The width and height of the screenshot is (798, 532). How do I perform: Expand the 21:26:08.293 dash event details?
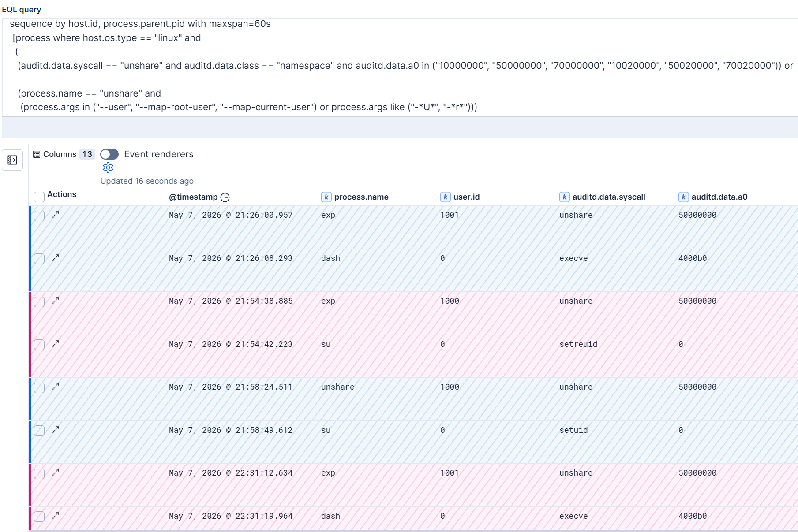[x=55, y=258]
